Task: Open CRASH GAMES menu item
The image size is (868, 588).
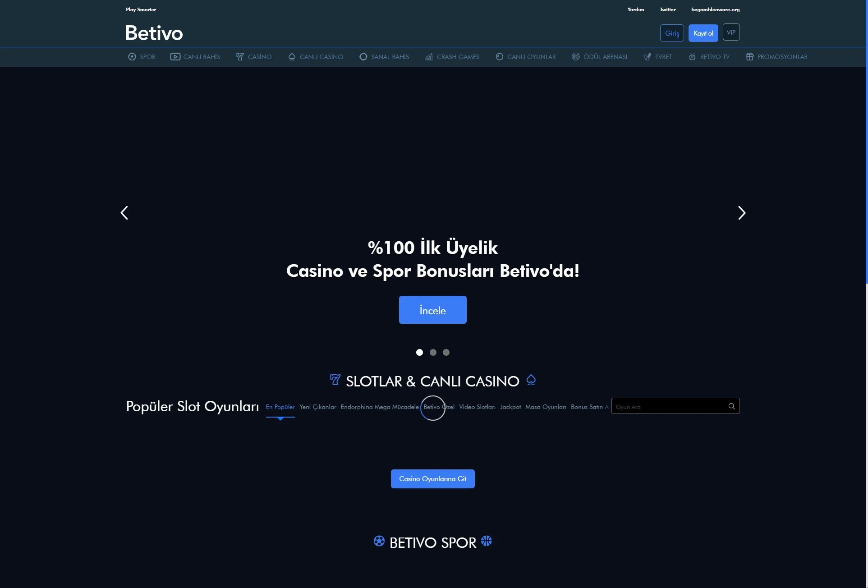Action: pyautogui.click(x=452, y=57)
